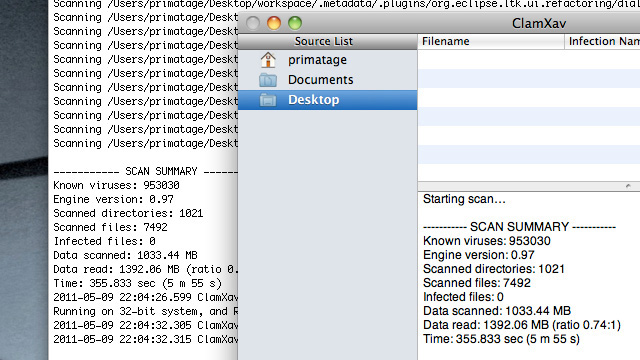Click 'Scanned directories: 1021' in console window
The height and width of the screenshot is (360, 640).
point(128,213)
